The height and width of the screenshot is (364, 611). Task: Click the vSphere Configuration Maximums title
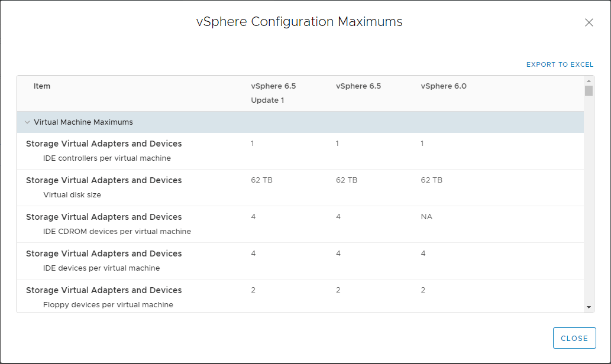click(x=299, y=22)
